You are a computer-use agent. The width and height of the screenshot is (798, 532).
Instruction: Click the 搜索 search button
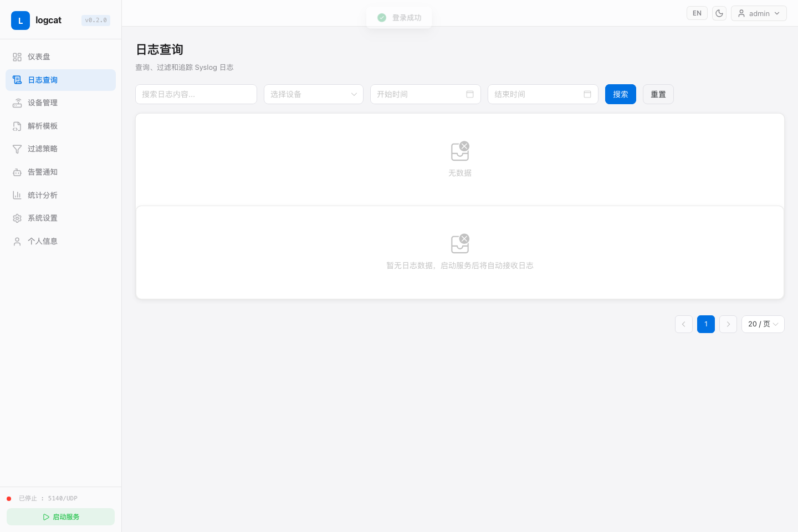tap(621, 94)
